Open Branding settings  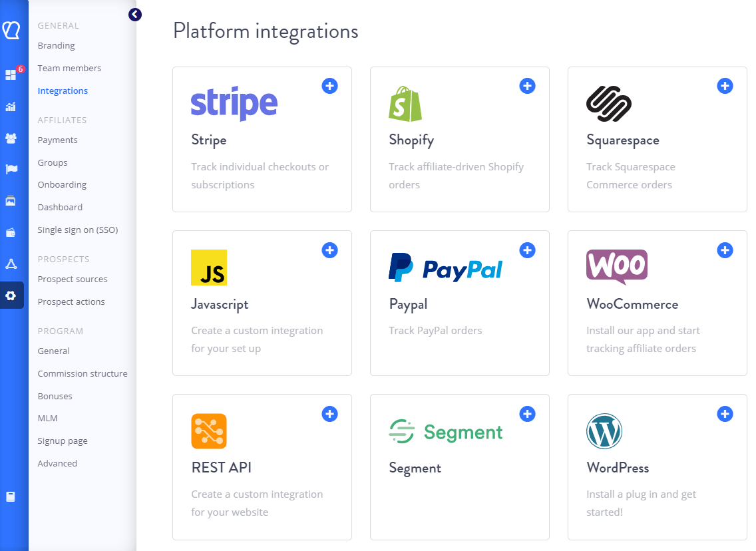click(57, 46)
